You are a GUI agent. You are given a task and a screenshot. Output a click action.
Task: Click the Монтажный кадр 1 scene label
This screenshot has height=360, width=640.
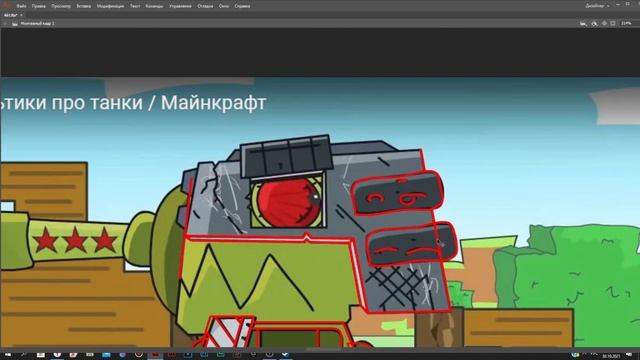(x=37, y=24)
